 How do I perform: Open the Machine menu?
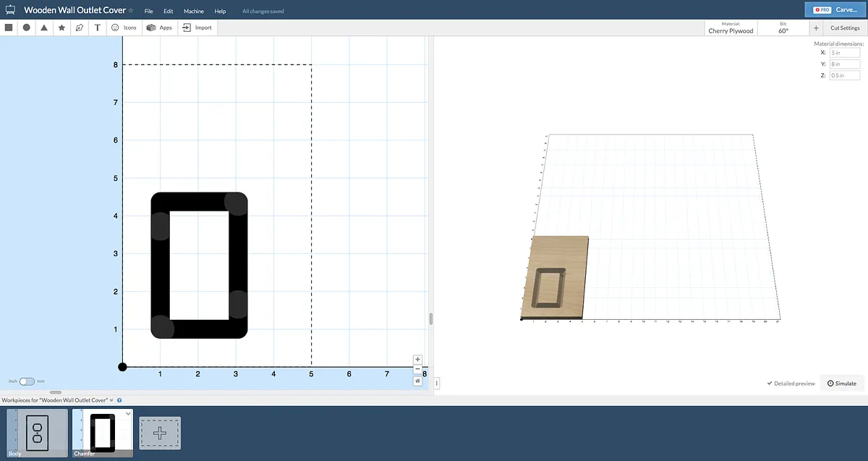[x=193, y=11]
